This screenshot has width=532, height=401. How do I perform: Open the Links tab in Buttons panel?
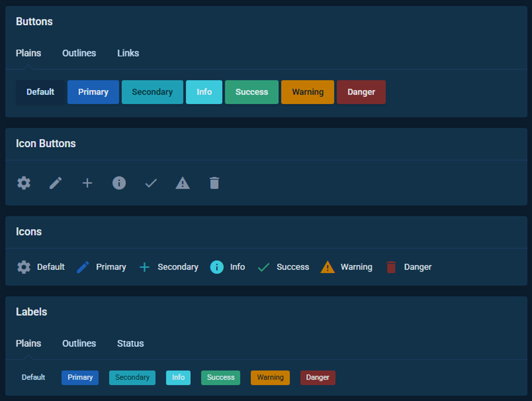pos(128,53)
